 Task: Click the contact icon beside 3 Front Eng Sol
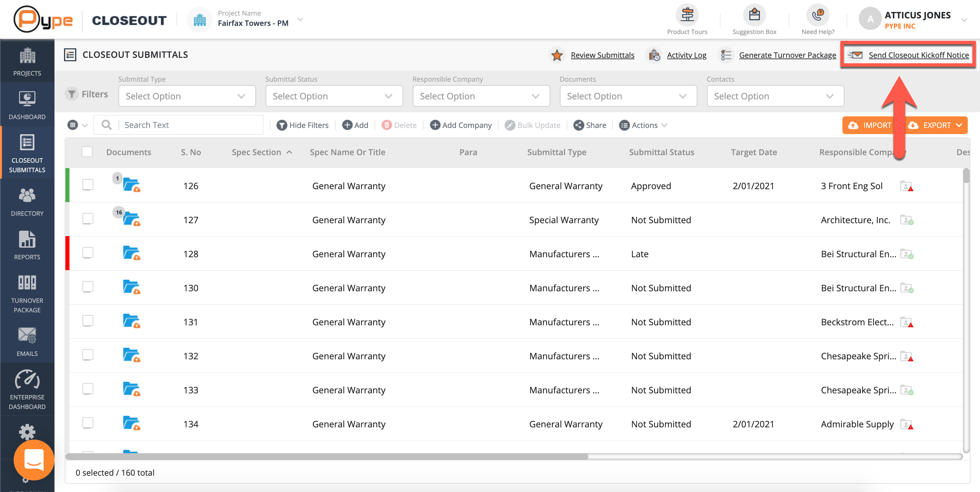[x=906, y=186]
